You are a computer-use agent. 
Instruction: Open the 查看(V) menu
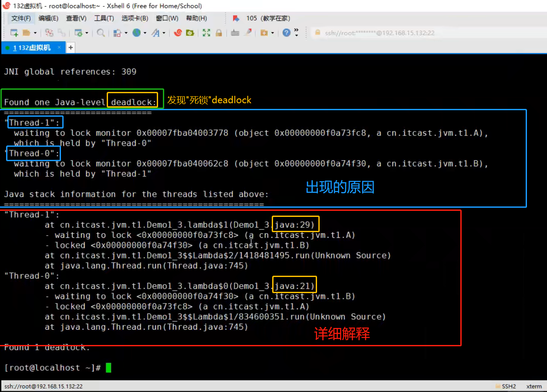[76, 18]
